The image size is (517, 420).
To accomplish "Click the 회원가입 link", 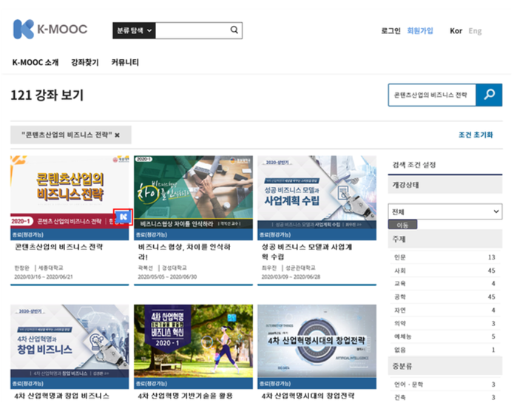I will click(x=420, y=31).
